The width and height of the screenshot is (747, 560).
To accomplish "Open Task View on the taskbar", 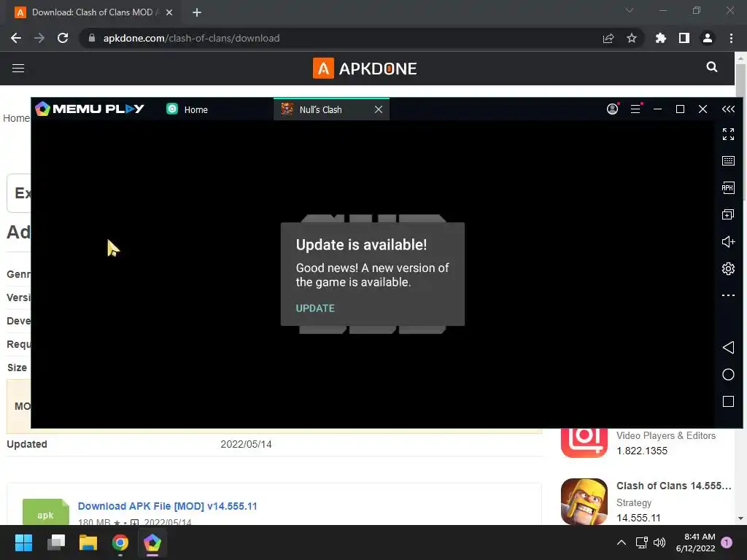I will [x=56, y=542].
